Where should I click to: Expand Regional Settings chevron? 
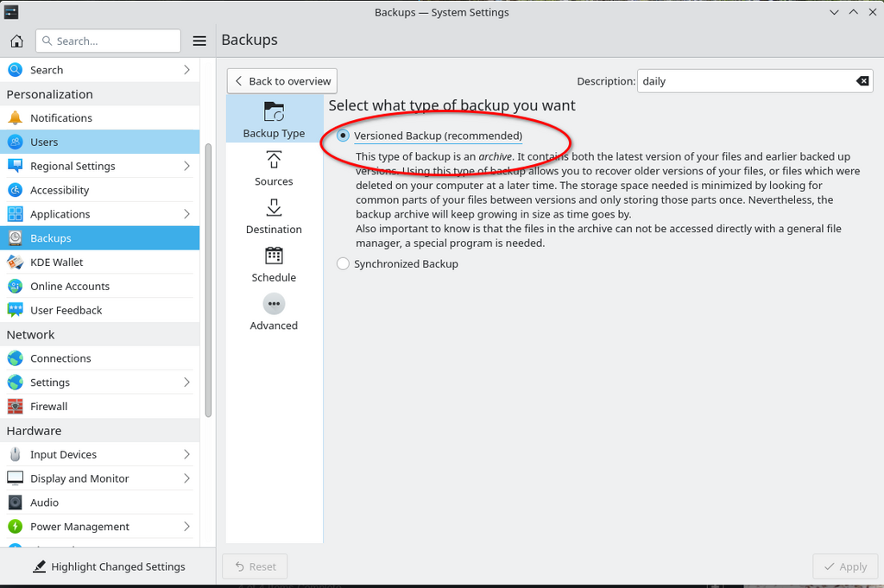click(186, 166)
